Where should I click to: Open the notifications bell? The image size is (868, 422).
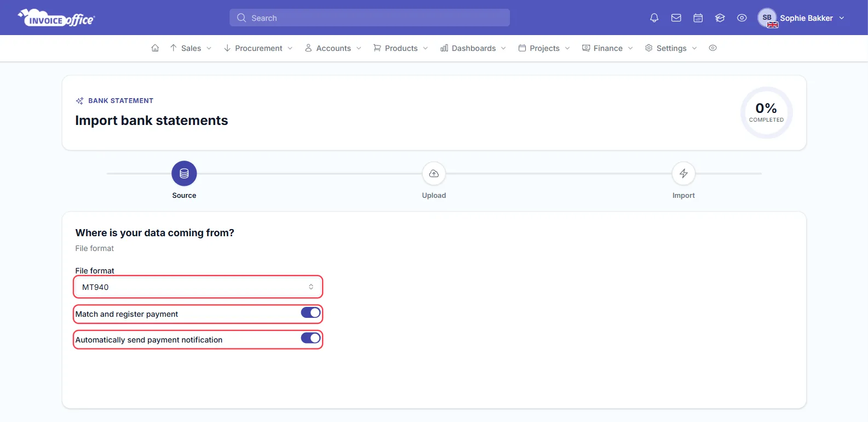654,18
